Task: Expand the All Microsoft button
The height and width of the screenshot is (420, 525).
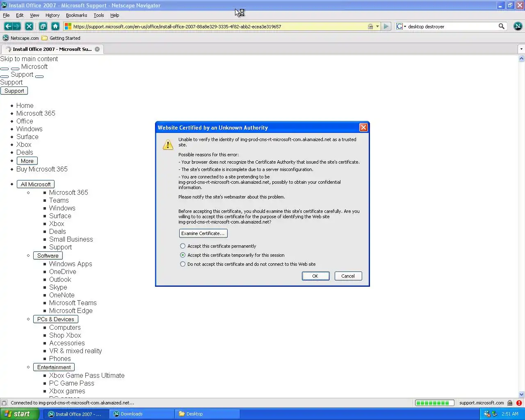Action: [36, 184]
